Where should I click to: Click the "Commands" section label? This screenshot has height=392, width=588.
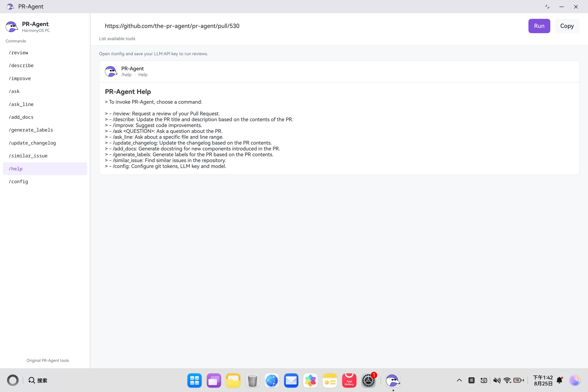coord(16,41)
